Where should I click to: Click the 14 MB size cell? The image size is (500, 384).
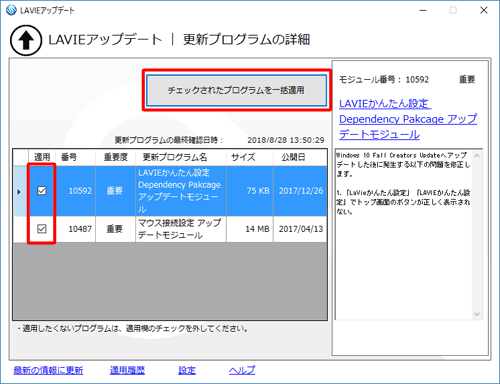(x=250, y=229)
